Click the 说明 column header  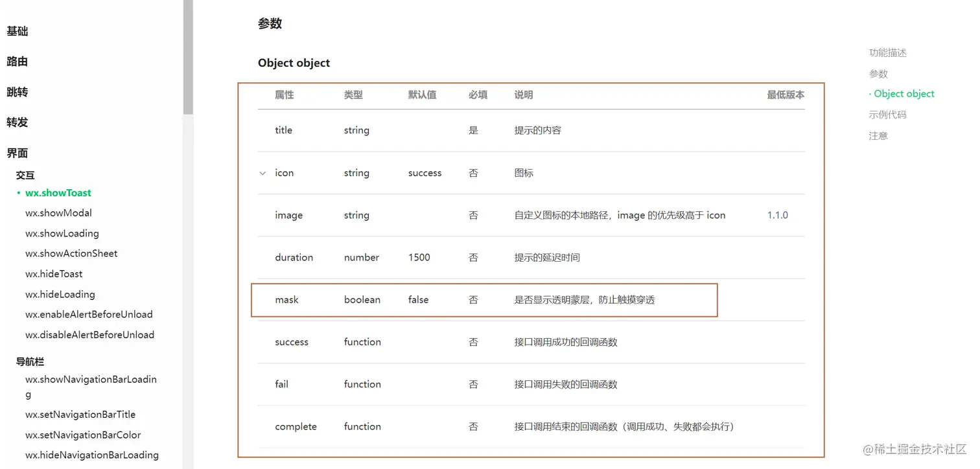[x=524, y=95]
